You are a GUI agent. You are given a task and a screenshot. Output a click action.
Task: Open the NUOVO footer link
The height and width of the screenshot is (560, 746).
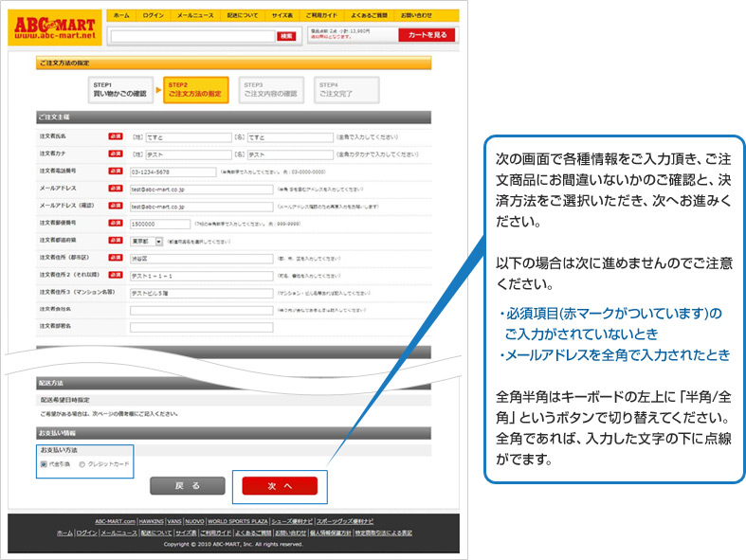click(194, 521)
